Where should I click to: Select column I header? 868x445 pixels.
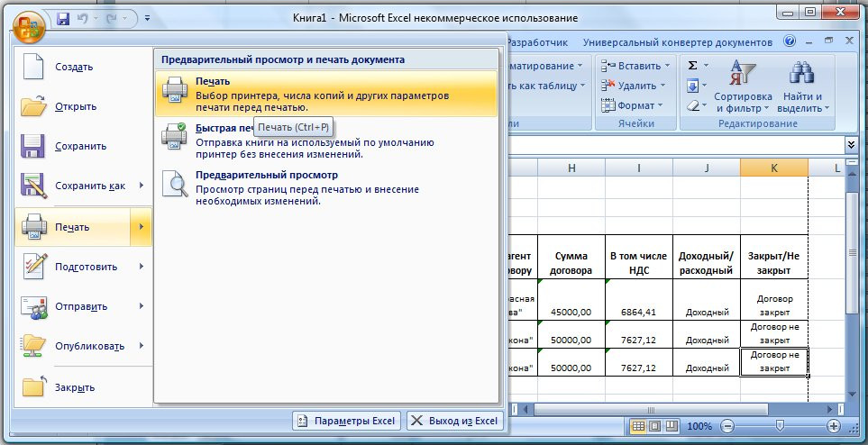pyautogui.click(x=639, y=168)
